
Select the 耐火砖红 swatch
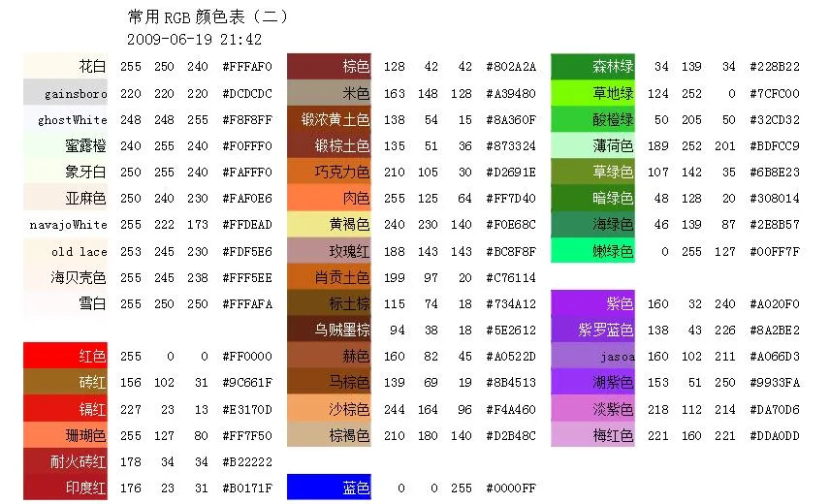pyautogui.click(x=65, y=461)
